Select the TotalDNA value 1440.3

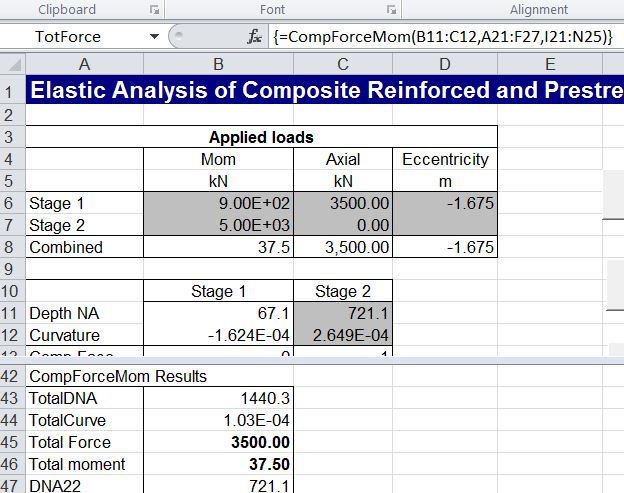218,398
